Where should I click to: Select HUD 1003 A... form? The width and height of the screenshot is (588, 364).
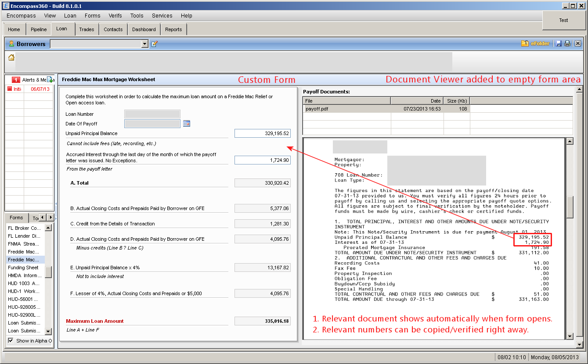[x=25, y=283]
